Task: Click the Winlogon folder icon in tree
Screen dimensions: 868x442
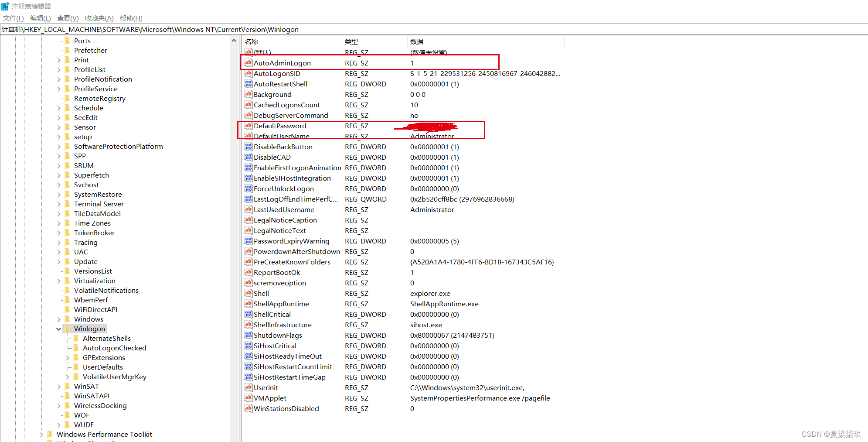Action: click(67, 329)
